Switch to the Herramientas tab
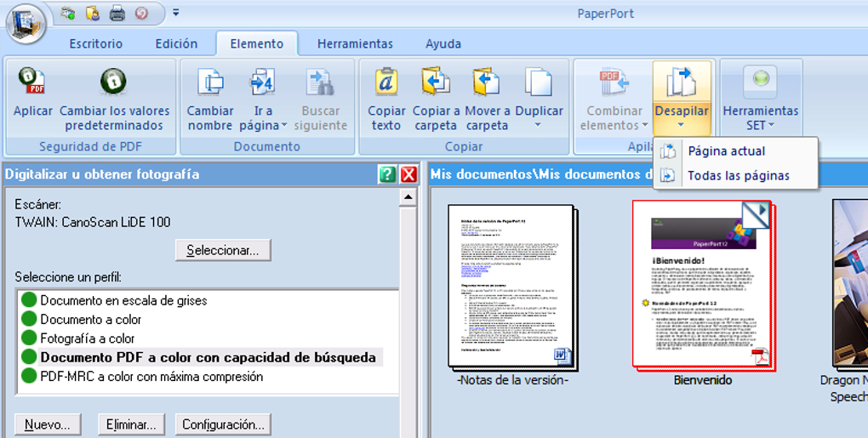Screen dimensions: 868x438 355,43
